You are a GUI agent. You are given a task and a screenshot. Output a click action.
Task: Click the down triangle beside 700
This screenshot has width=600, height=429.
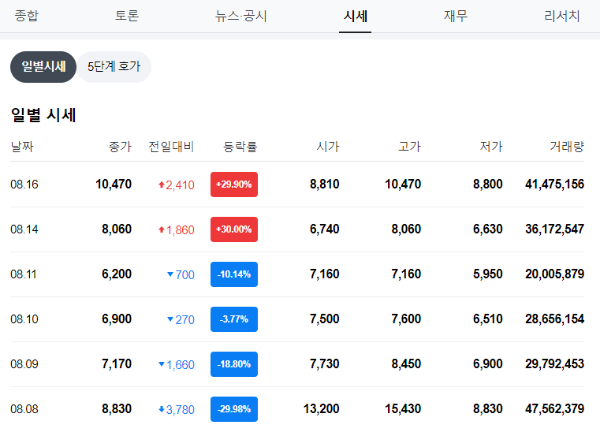click(170, 274)
